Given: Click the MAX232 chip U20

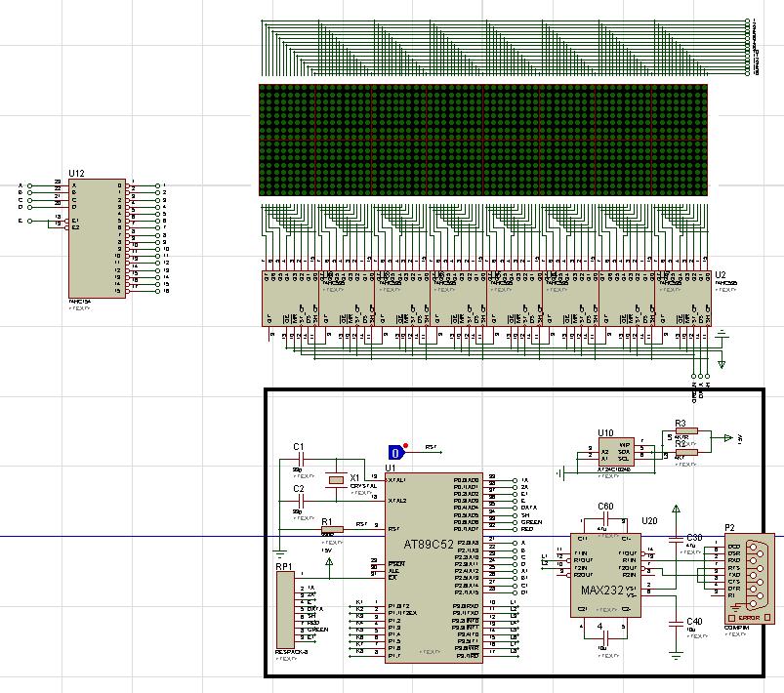Looking at the screenshot, I should pyautogui.click(x=605, y=575).
